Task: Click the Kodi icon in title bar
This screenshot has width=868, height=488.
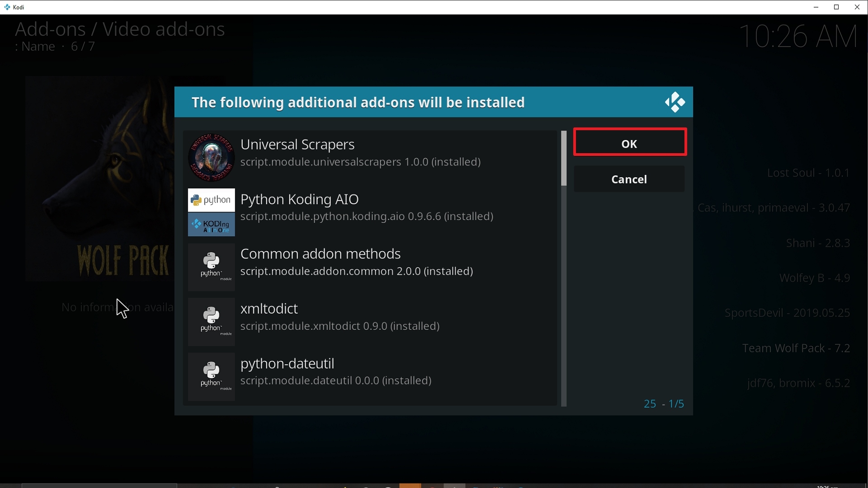Action: [x=7, y=7]
